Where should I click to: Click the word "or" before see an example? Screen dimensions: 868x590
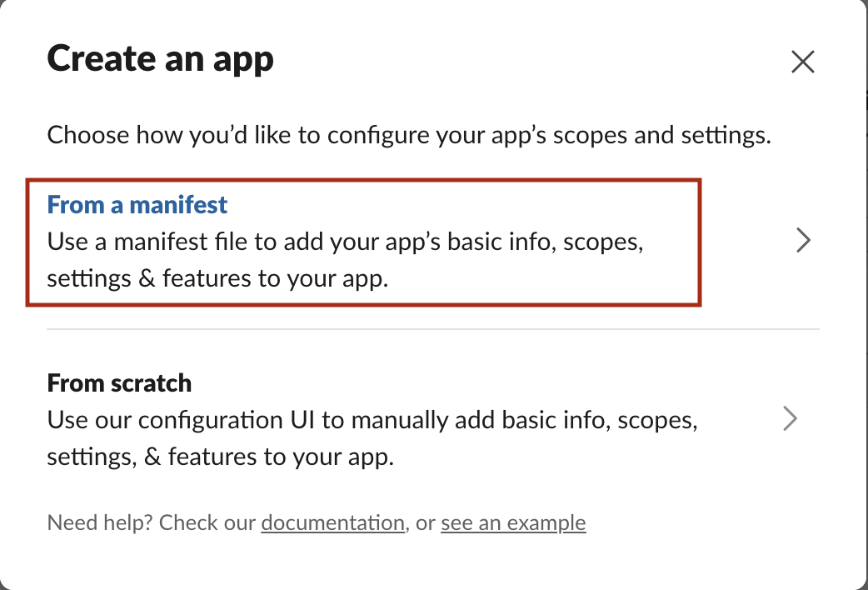(425, 523)
